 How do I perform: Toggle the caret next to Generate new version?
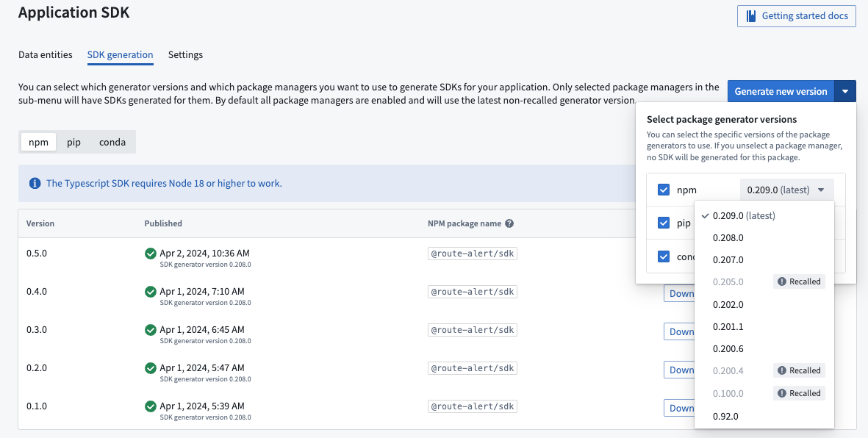[844, 91]
